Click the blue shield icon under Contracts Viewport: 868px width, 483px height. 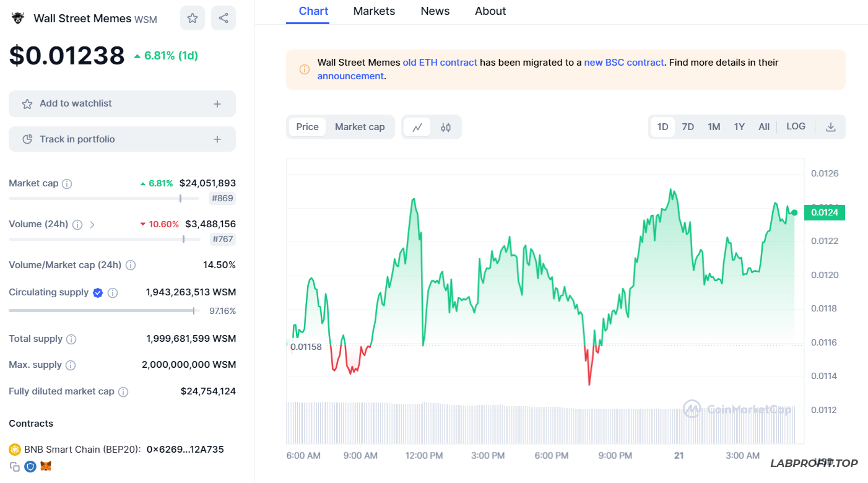(30, 466)
